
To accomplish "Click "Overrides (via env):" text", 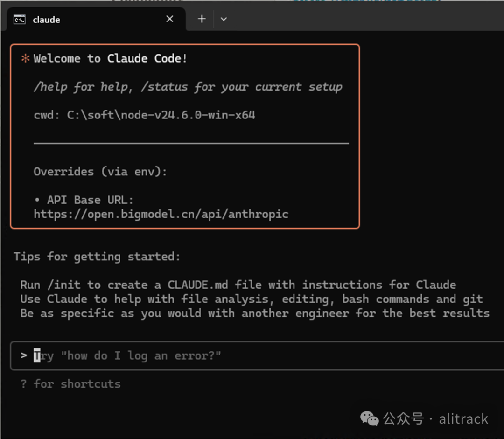I will [x=100, y=172].
